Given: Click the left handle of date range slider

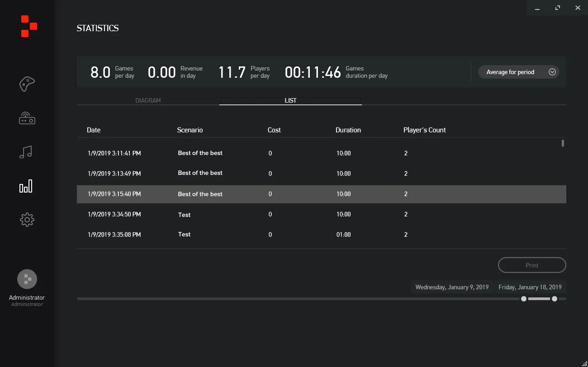Looking at the screenshot, I should (x=524, y=299).
